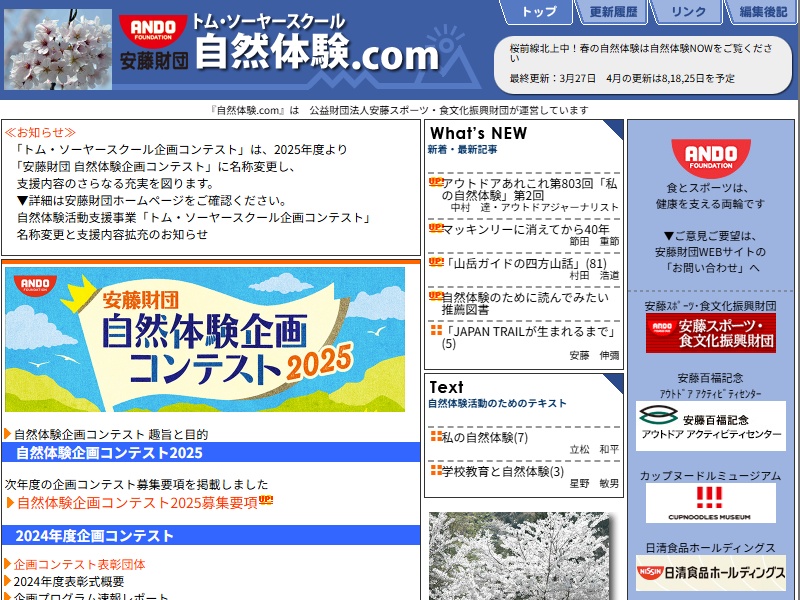This screenshot has width=800, height=600.
Task: Click the cherry blossom header photo
Action: (58, 49)
